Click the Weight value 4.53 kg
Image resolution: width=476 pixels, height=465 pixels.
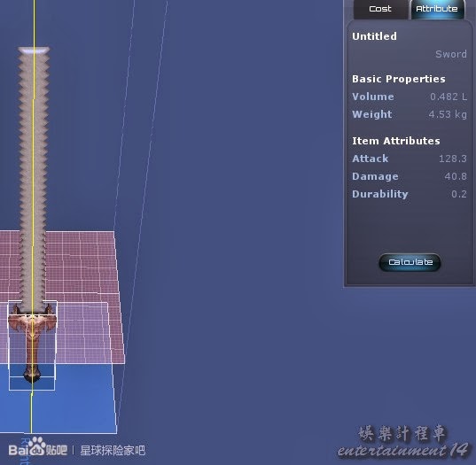pyautogui.click(x=448, y=114)
